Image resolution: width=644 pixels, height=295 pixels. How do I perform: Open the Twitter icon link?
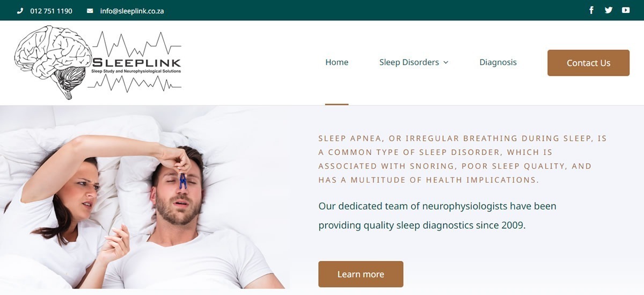[x=609, y=10]
